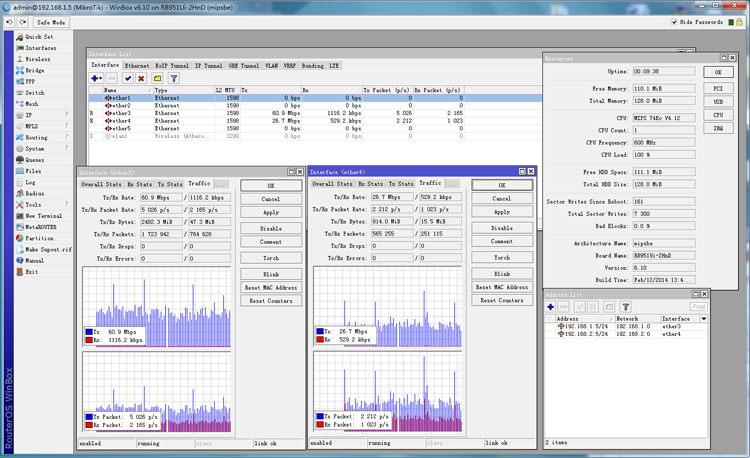750x458 pixels.
Task: Click the blue checkmark enable icon in Interface List
Action: tap(128, 78)
